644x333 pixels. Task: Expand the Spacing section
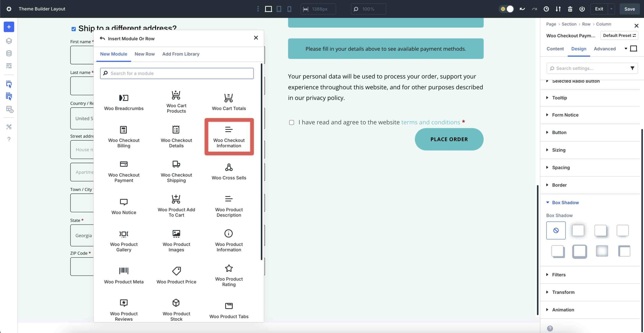click(561, 168)
